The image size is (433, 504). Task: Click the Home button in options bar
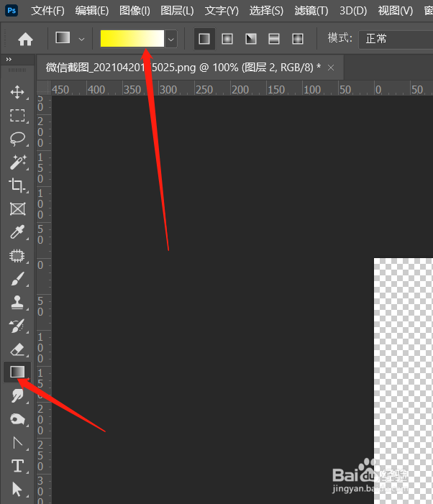point(25,40)
